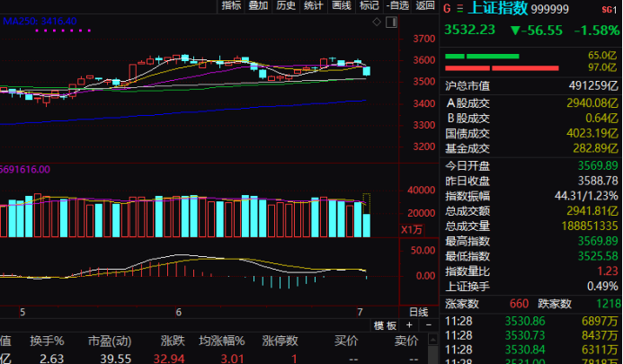Click the percentage change -1.58%
This screenshot has height=364, width=623.
597,31
